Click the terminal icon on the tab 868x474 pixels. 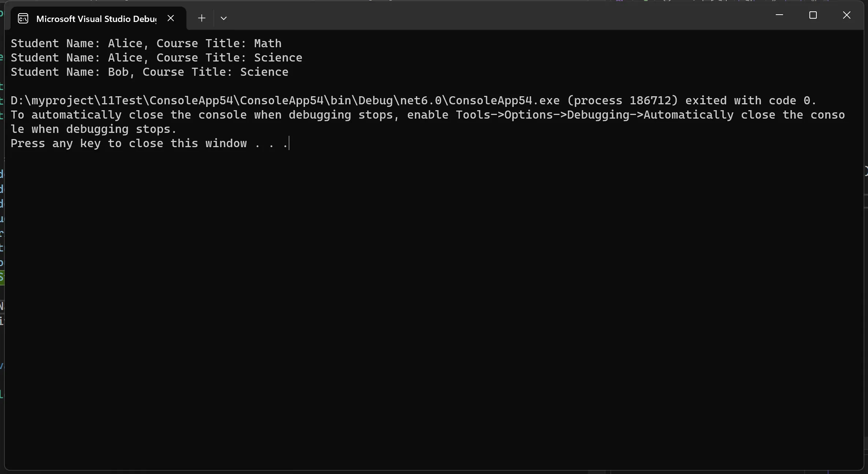coord(23,18)
